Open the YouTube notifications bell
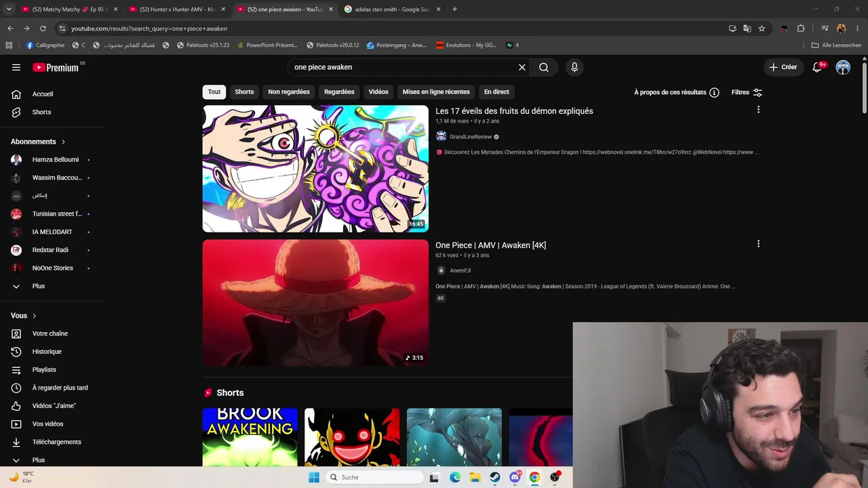868x488 pixels. click(818, 67)
